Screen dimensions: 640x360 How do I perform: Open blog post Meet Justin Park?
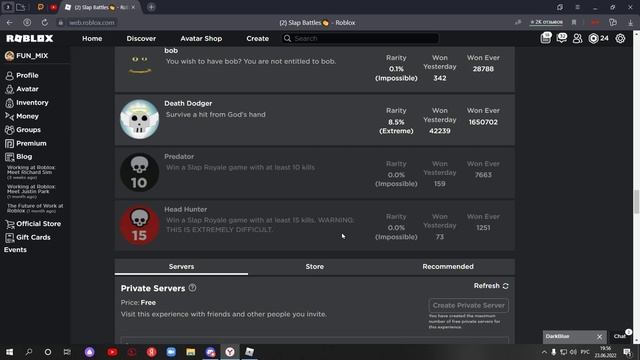coord(31,191)
